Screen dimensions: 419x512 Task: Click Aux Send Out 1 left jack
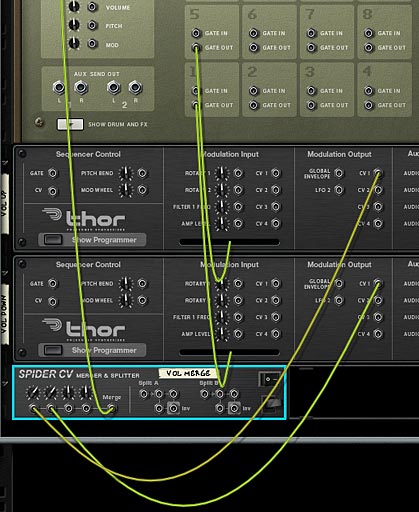tap(59, 87)
